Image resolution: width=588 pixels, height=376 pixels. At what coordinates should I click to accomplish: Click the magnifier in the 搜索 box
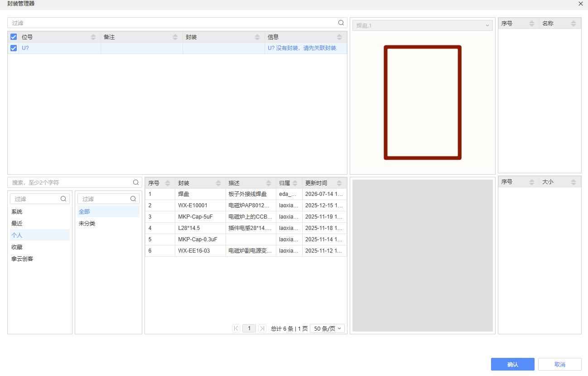coord(136,182)
